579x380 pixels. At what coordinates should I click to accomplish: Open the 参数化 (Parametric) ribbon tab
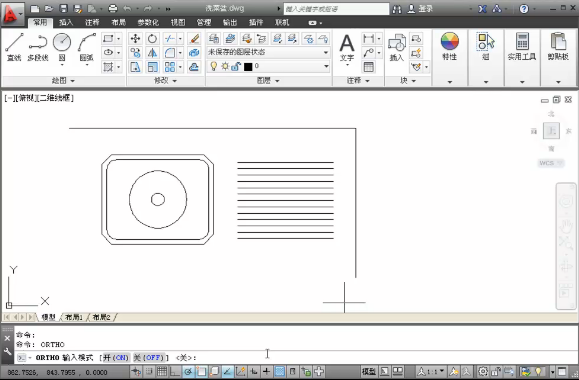coord(148,23)
